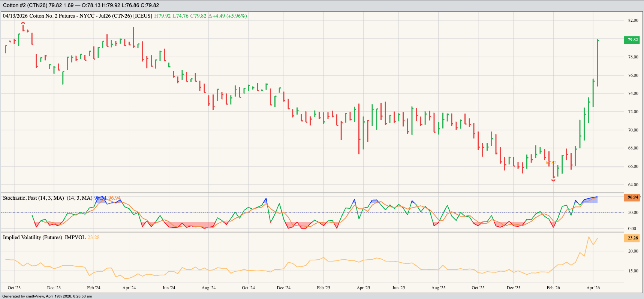Click the orange 65.82 price line label
The image size is (644, 299).
[550, 163]
